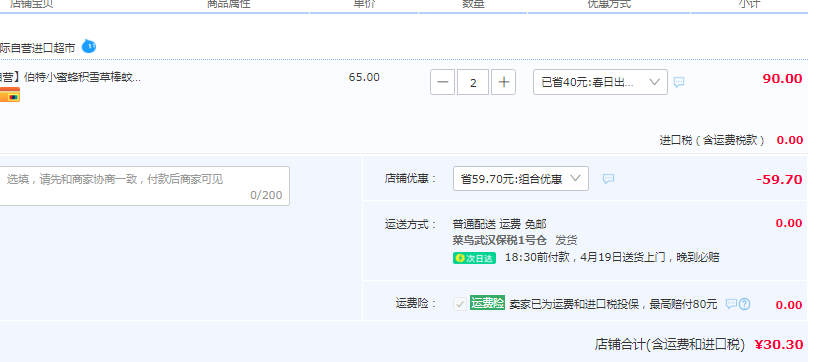Click the quantity field showing 2

coord(473,82)
